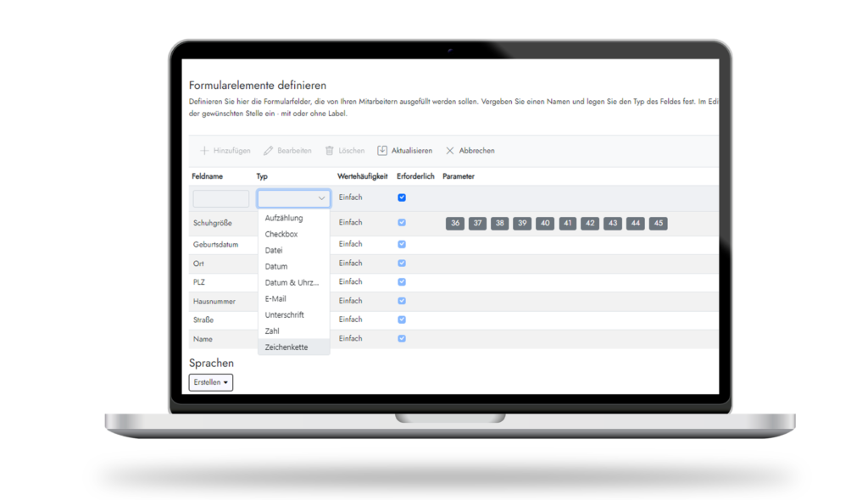Click the parameter tag 41

[567, 223]
